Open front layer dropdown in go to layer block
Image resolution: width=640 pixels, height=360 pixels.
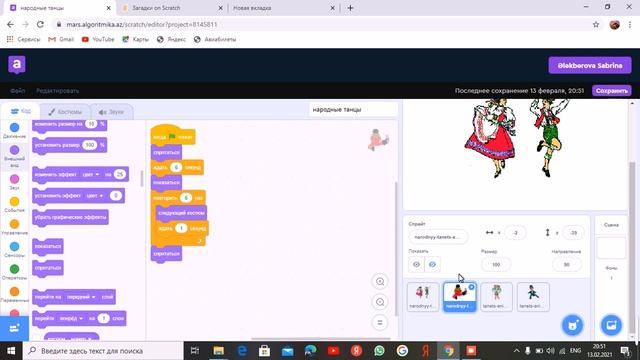pyautogui.click(x=81, y=297)
